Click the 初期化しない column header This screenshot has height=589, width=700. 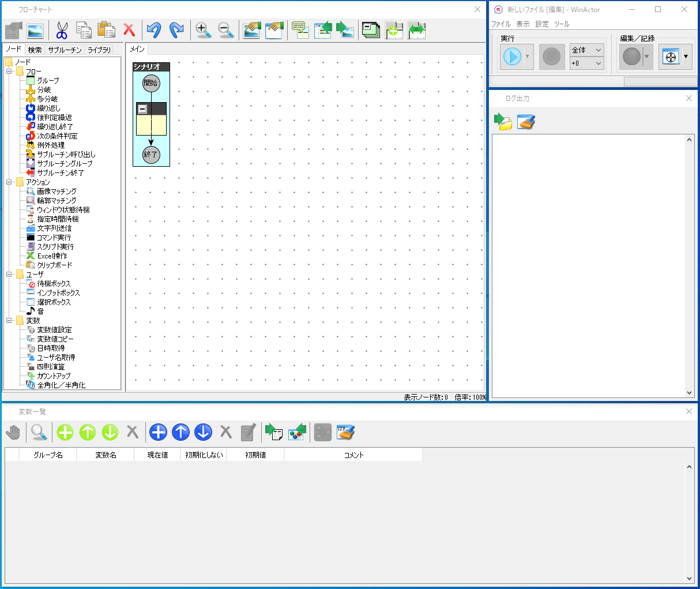(x=204, y=455)
